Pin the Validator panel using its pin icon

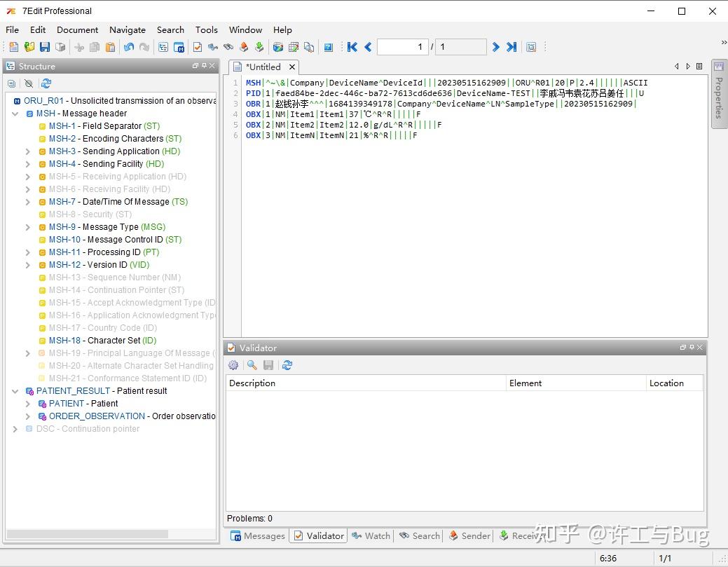(x=692, y=348)
